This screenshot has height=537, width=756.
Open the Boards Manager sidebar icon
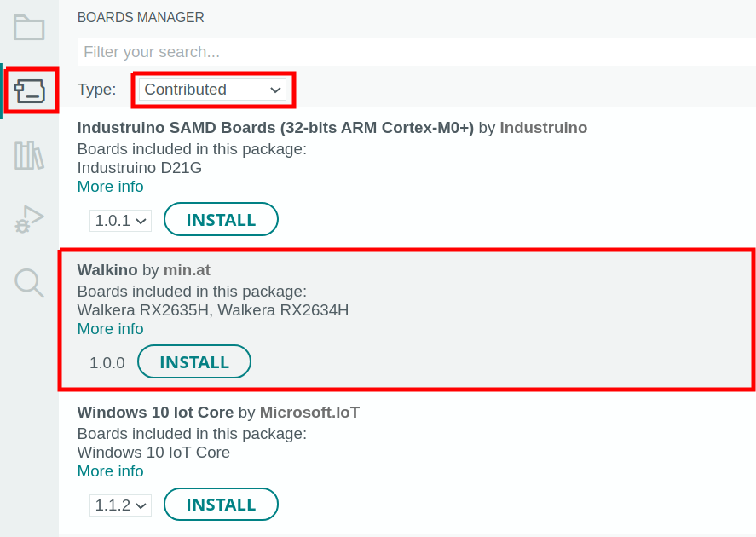coord(30,91)
